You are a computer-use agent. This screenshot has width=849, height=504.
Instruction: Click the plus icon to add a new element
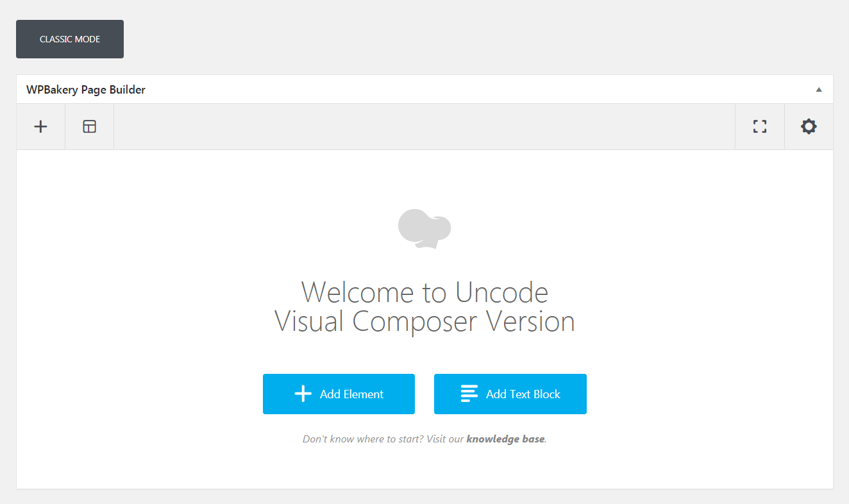coord(40,126)
